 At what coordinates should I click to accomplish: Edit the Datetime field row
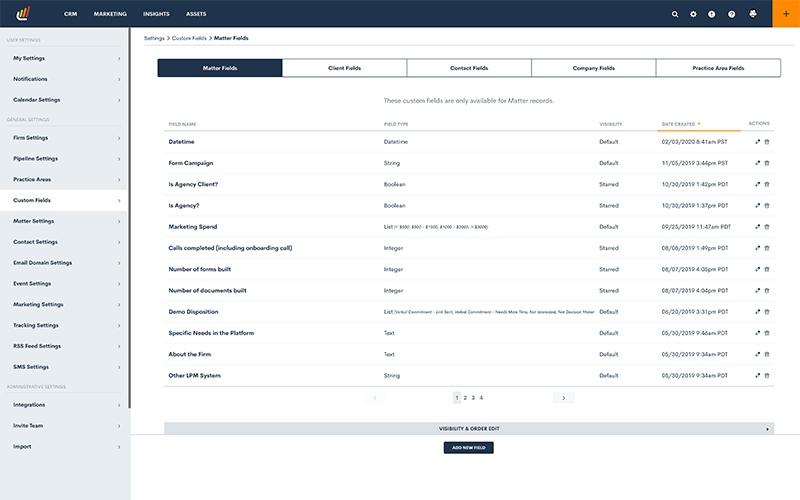coord(758,142)
